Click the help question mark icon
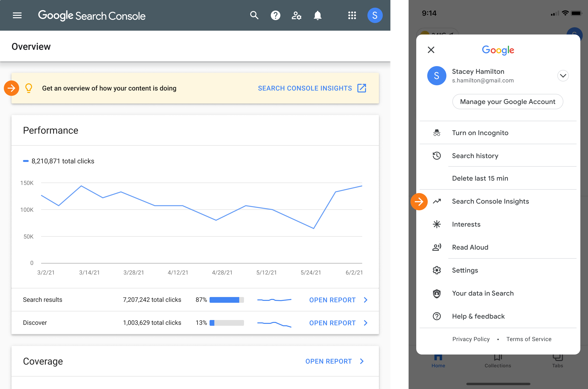 coord(275,15)
